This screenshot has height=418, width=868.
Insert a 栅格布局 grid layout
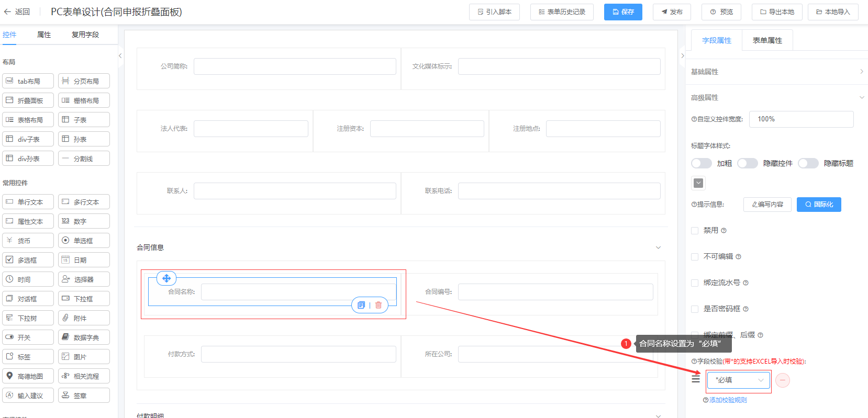click(x=84, y=100)
